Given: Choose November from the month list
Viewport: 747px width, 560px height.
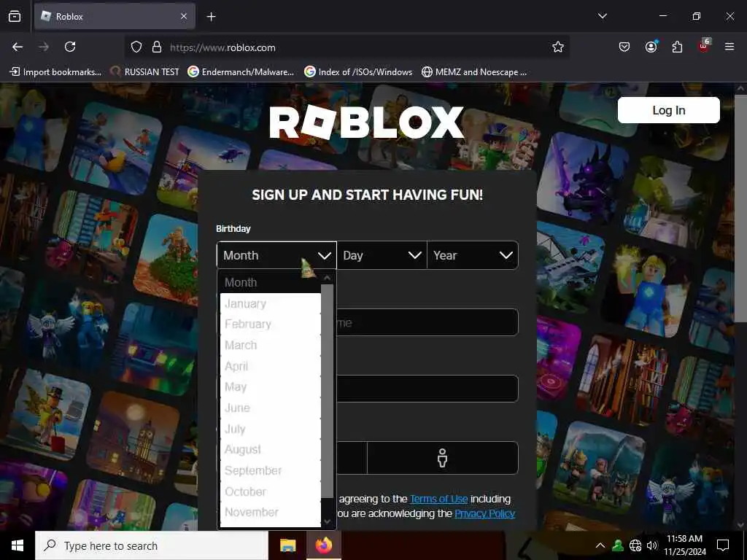Looking at the screenshot, I should point(270,513).
